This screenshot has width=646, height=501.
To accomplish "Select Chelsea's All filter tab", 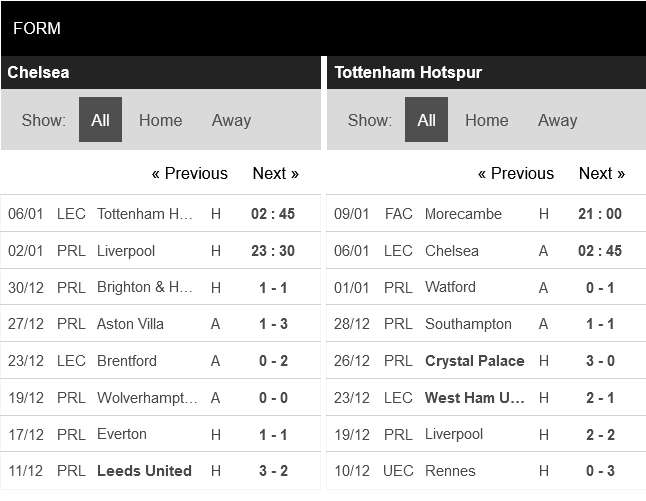I will (100, 120).
